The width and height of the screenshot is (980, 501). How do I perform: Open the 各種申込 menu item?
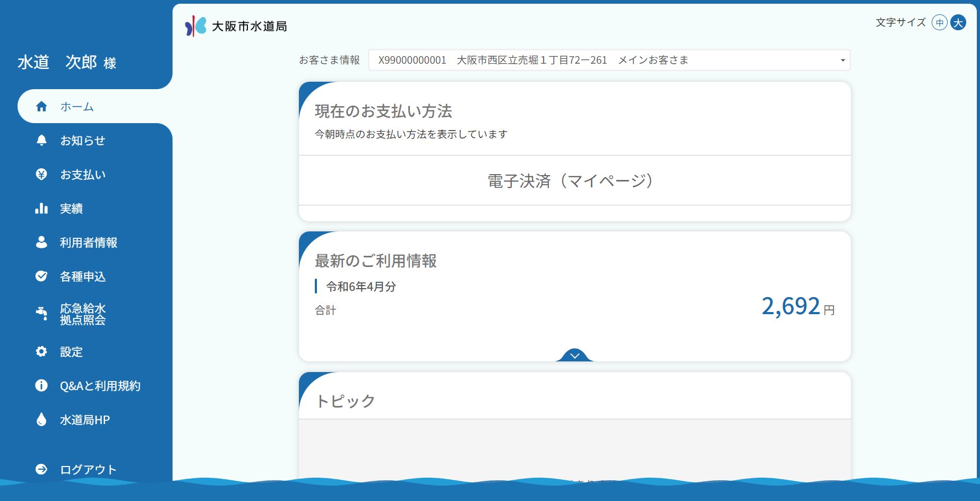(x=83, y=277)
